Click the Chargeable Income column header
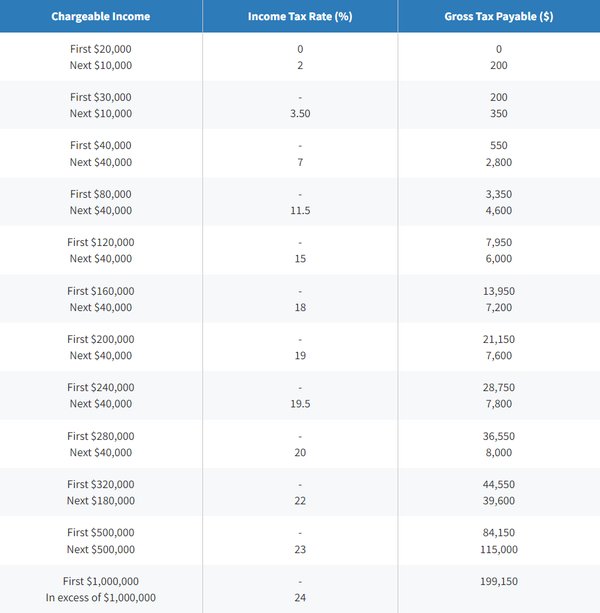The height and width of the screenshot is (613, 600). click(x=101, y=17)
